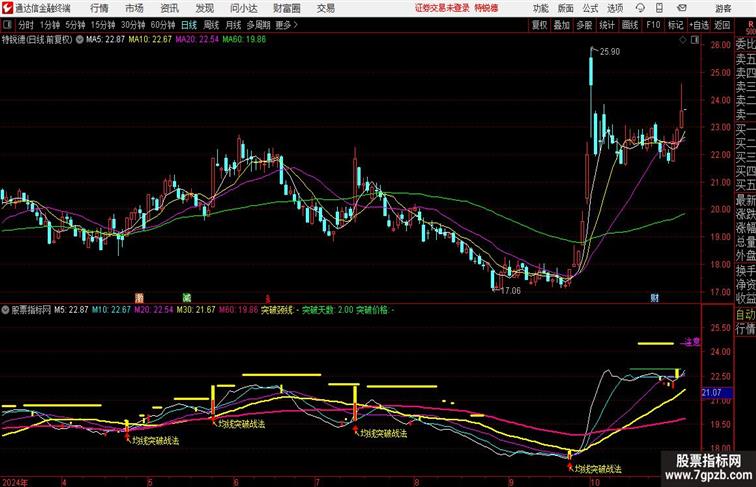This screenshot has width=756, height=487.
Task: Open the 功能 menu
Action: (x=540, y=8)
